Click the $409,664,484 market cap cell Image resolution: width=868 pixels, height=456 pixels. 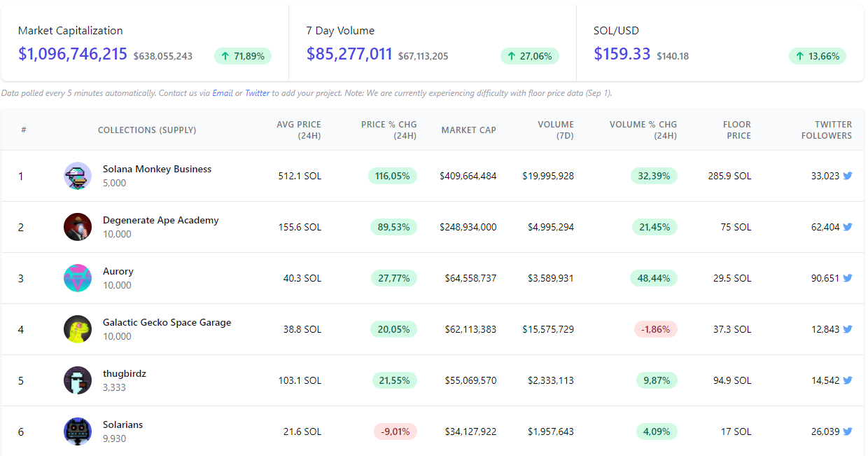pos(468,176)
